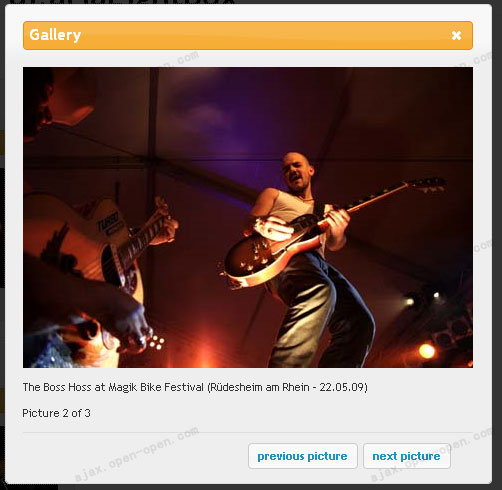Click the Gallery title text
502x490 pixels.
pyautogui.click(x=55, y=35)
